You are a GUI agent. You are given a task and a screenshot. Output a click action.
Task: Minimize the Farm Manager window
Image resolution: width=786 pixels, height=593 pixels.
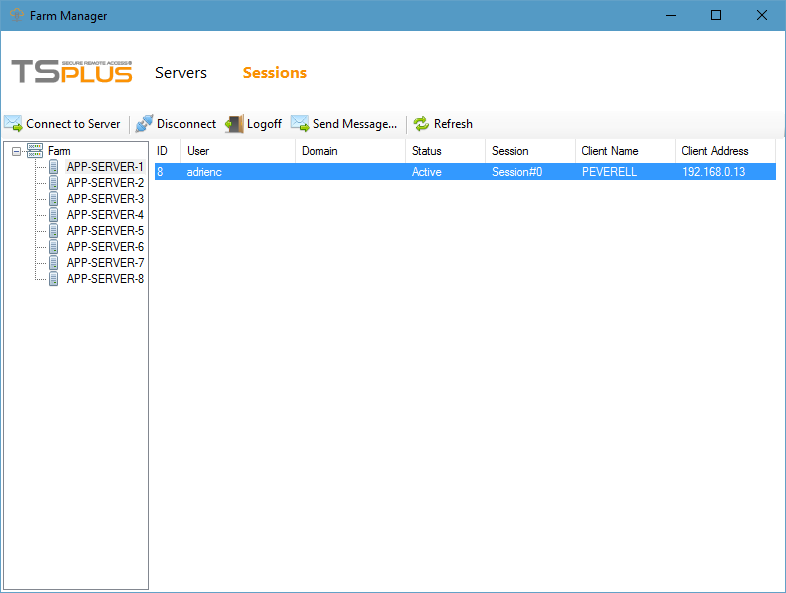(x=671, y=16)
